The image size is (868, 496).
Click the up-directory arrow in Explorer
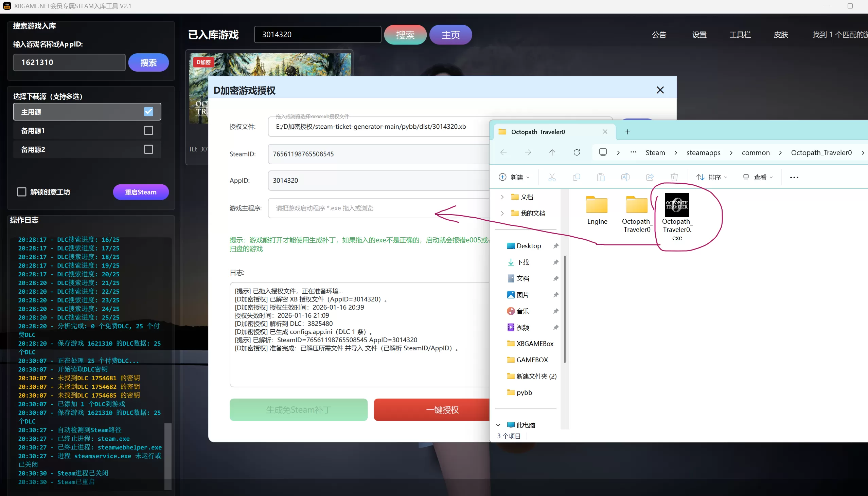tap(552, 152)
